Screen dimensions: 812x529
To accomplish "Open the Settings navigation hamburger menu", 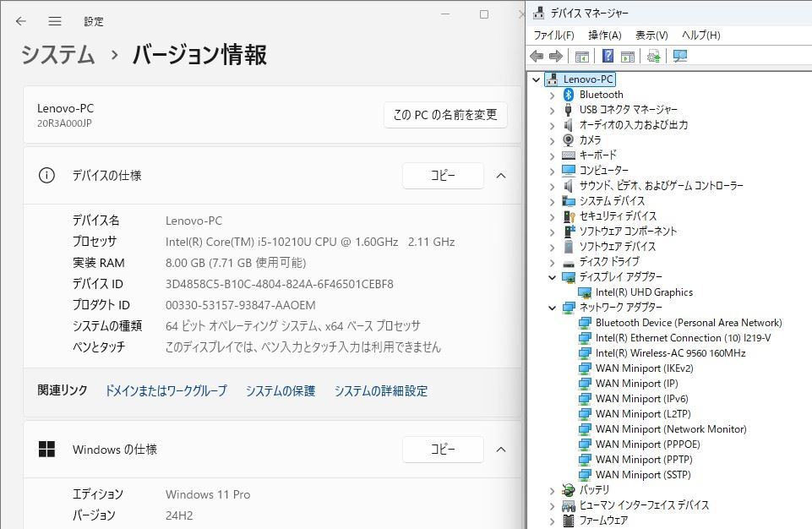I will [x=55, y=21].
